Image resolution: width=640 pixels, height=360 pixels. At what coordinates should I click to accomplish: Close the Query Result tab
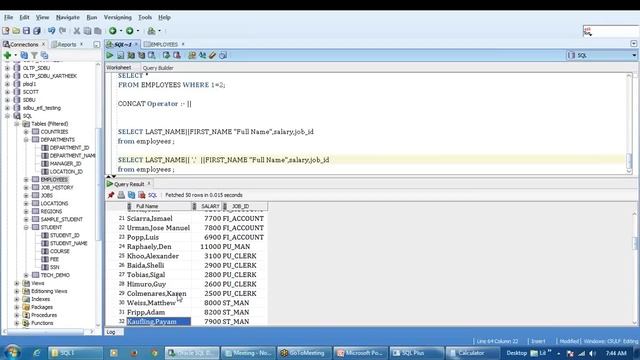point(149,184)
